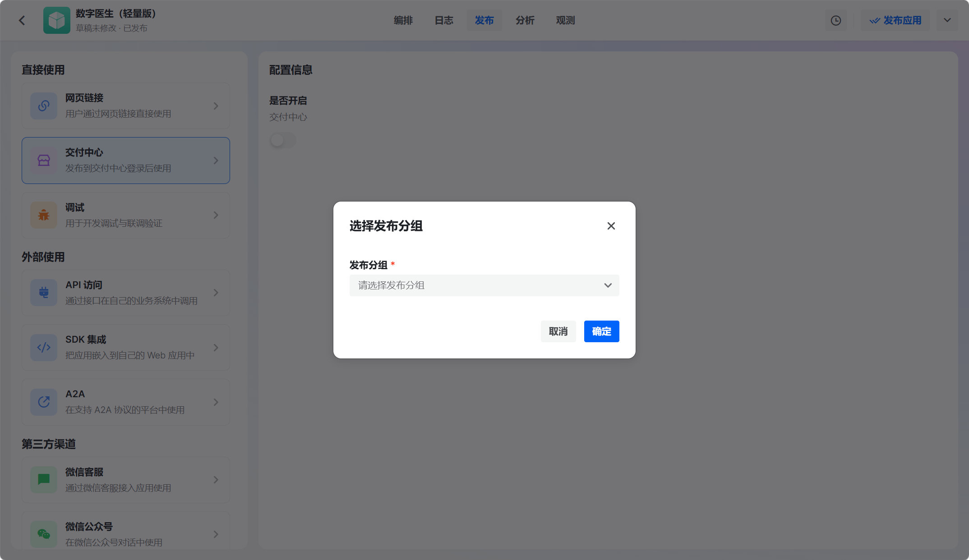Click 在微信公众号对话中使用 text
Viewport: 969px width, 560px height.
click(114, 542)
